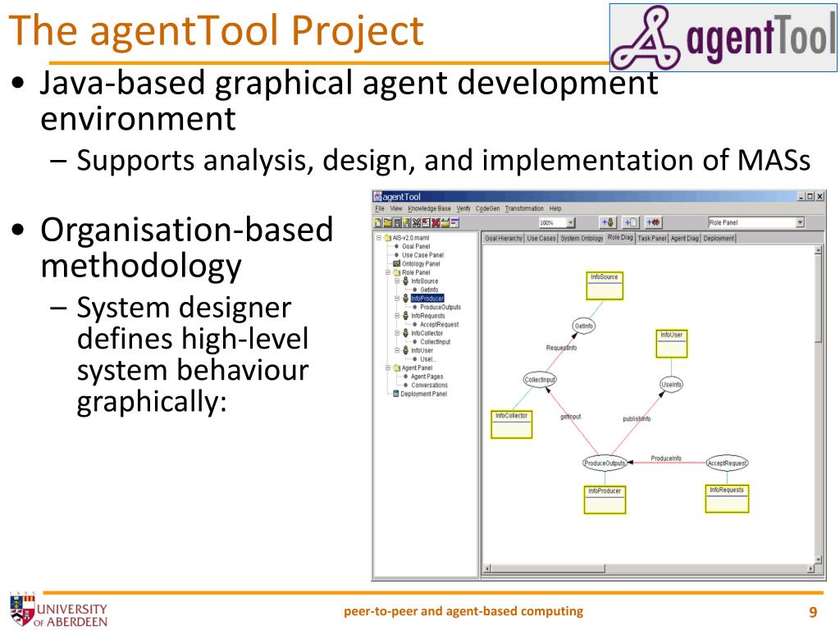
Task: Switch to the Deployment tab
Action: (x=719, y=239)
